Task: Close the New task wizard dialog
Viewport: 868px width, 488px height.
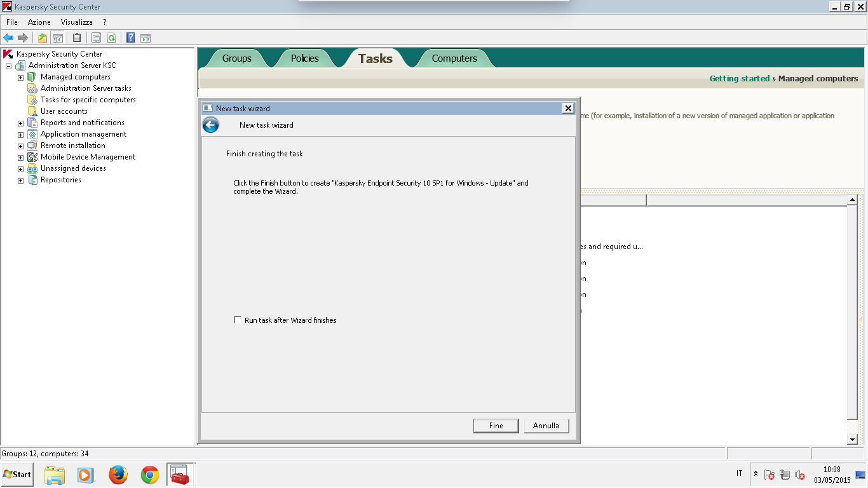Action: click(x=568, y=108)
